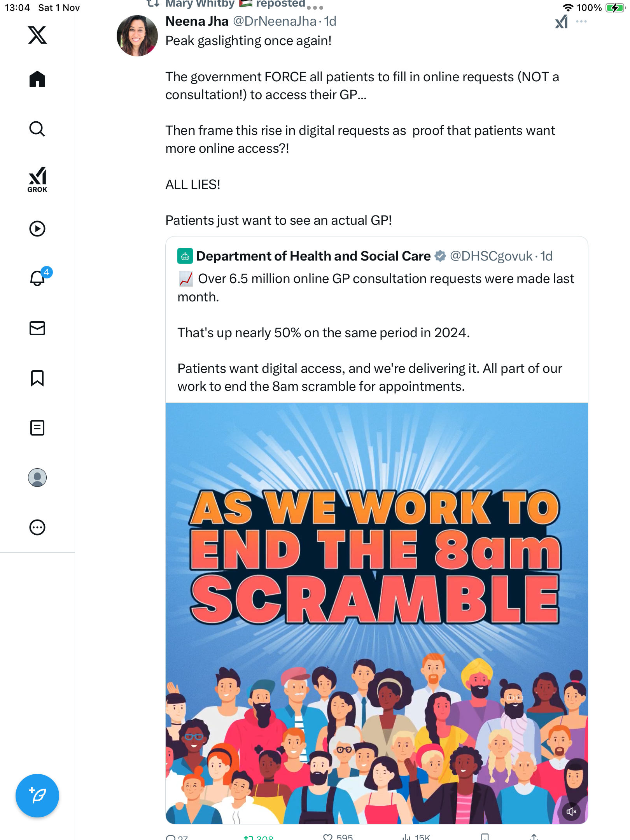Open Lists from the sidebar
This screenshot has width=630, height=840.
[x=37, y=428]
